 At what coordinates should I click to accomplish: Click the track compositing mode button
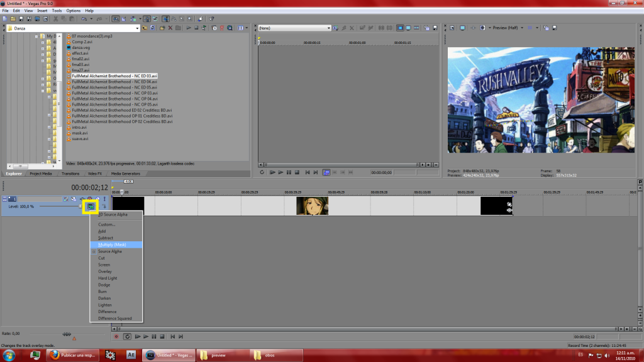click(x=91, y=206)
